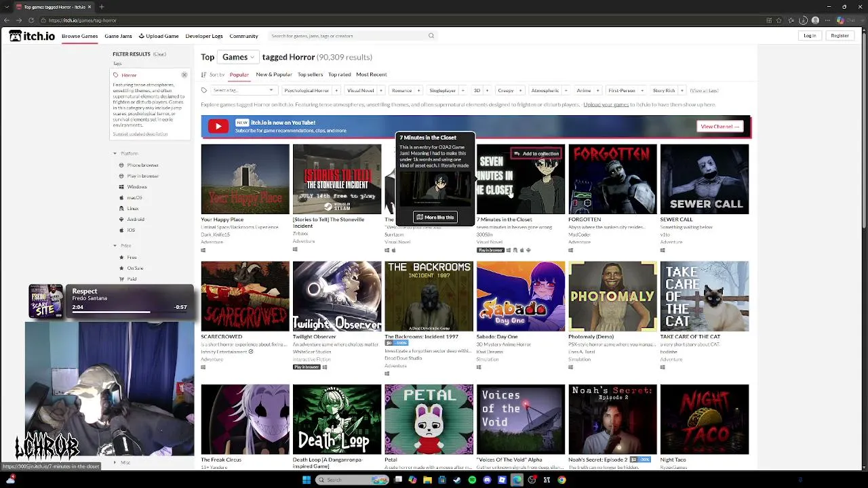Click the More like this button in the popup
Screen dimensions: 868x488
click(x=435, y=218)
